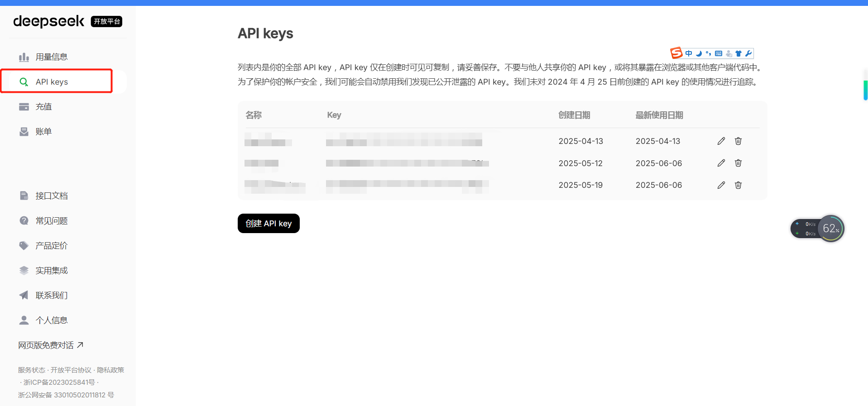Click the 接口文档 document icon

24,196
